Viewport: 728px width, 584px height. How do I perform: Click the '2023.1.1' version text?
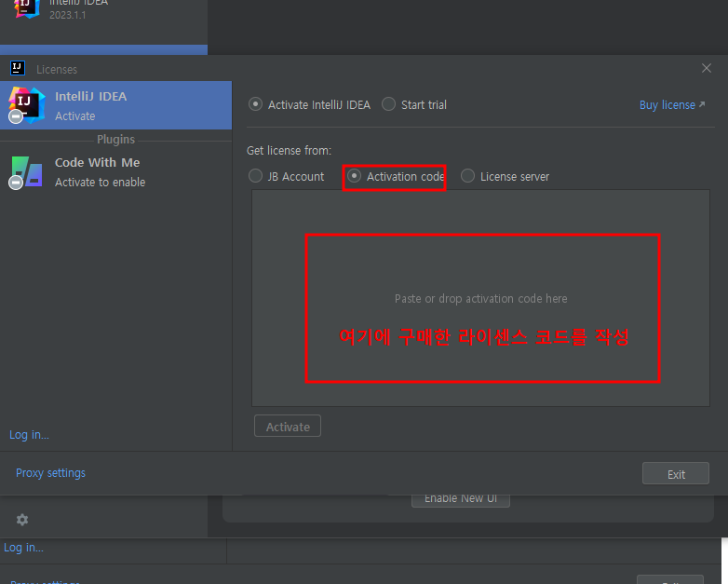tap(68, 15)
